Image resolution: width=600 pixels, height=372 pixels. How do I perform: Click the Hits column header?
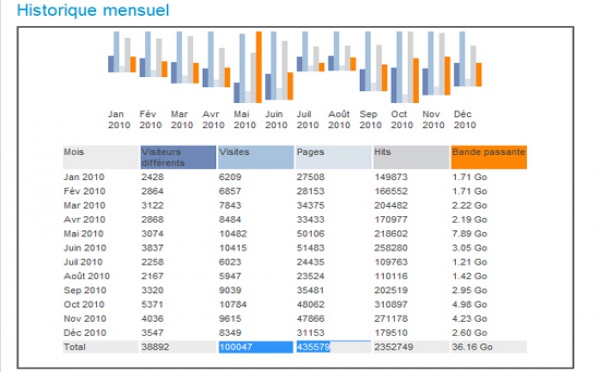411,157
